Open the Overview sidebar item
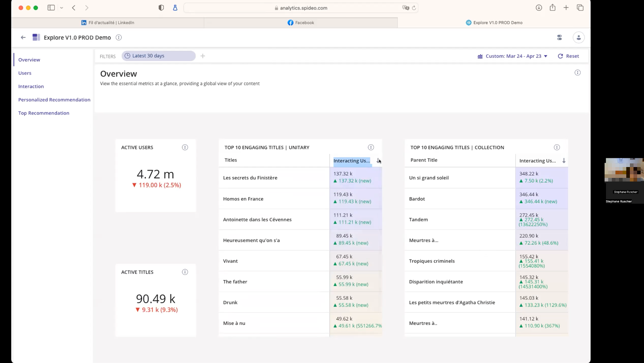The width and height of the screenshot is (644, 363). click(x=29, y=60)
